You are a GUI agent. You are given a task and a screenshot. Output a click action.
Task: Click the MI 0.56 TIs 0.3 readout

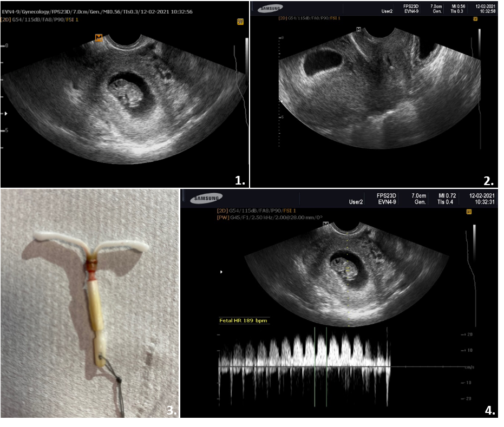[458, 9]
